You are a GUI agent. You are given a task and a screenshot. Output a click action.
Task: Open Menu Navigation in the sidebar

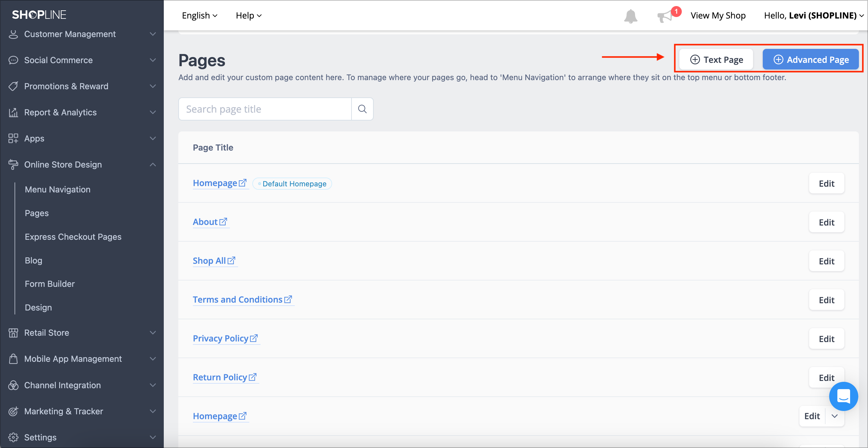pyautogui.click(x=58, y=189)
